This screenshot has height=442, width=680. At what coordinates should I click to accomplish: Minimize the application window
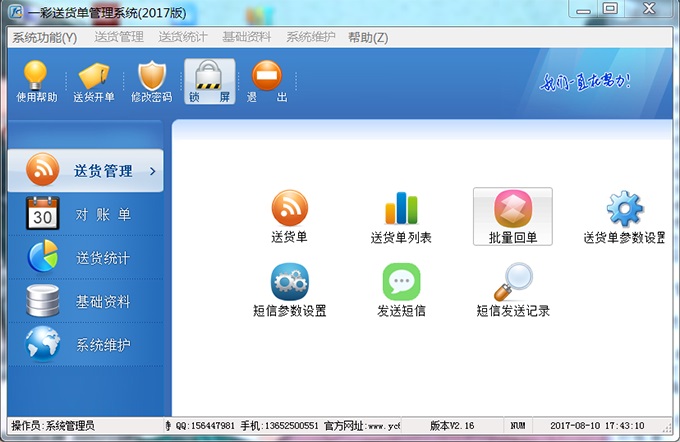583,10
